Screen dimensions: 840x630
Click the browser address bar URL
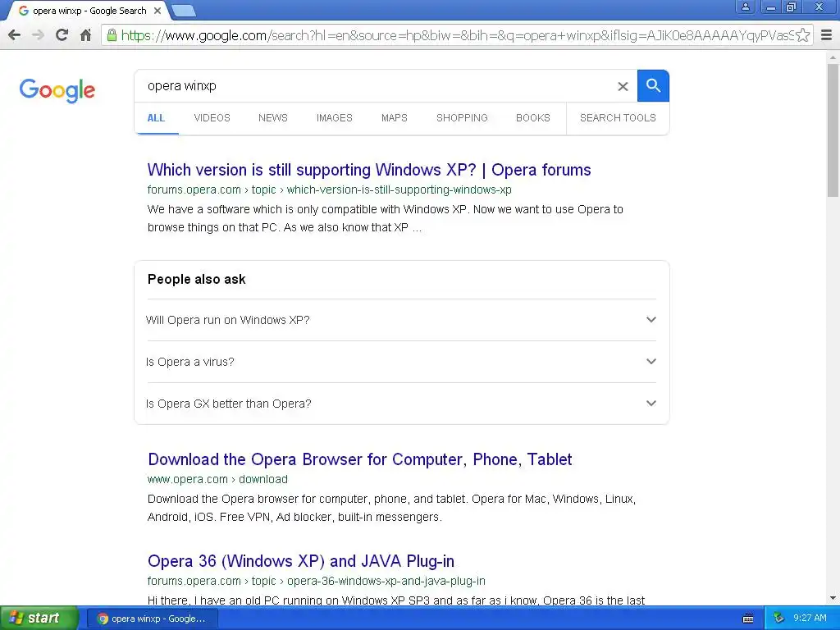tap(455, 35)
